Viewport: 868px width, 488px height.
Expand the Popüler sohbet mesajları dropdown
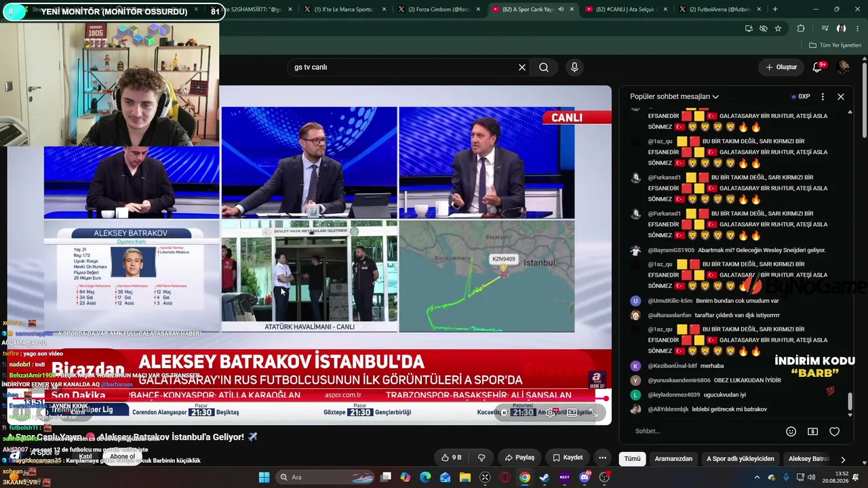coord(674,97)
